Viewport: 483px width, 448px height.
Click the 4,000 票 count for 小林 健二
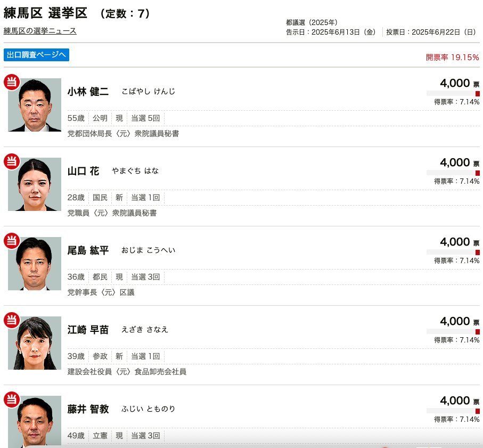460,83
